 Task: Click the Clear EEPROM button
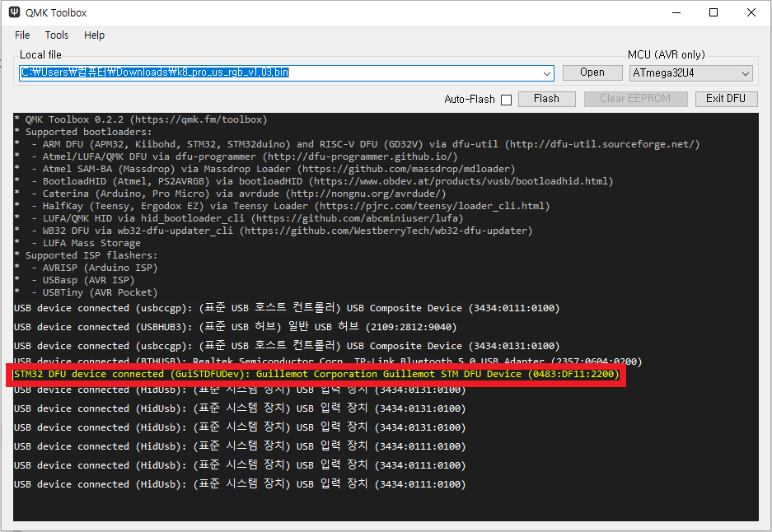(635, 99)
